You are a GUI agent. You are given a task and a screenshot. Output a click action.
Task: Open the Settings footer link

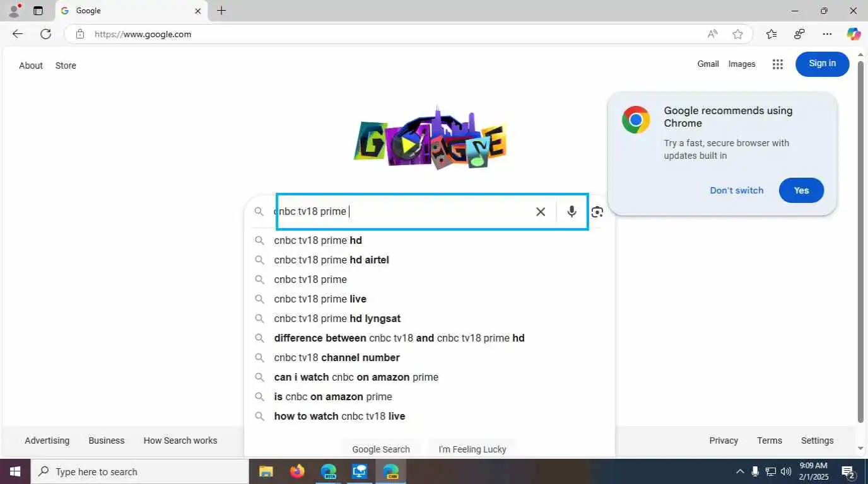coord(818,441)
